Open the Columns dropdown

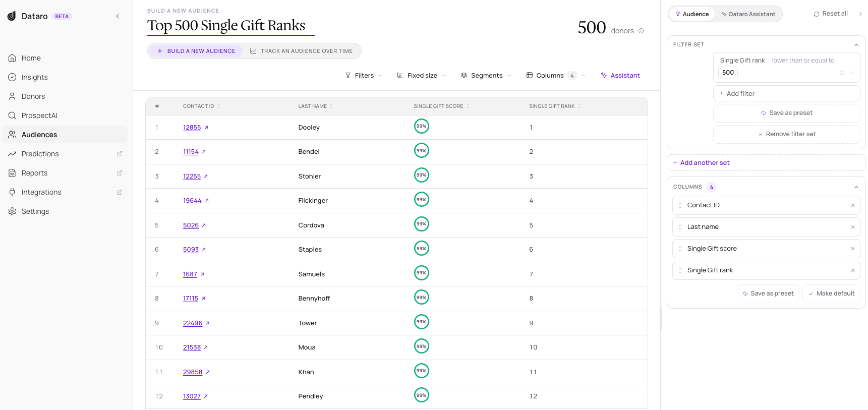556,76
